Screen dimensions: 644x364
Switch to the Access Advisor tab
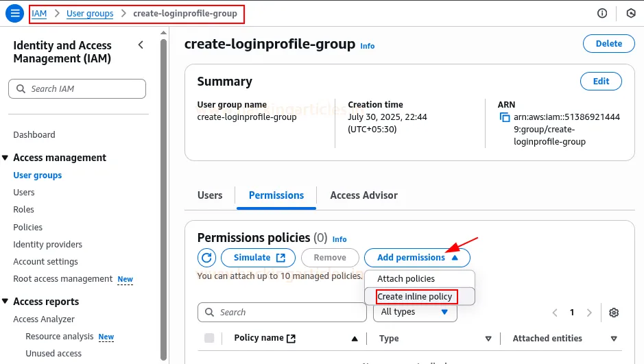click(363, 195)
